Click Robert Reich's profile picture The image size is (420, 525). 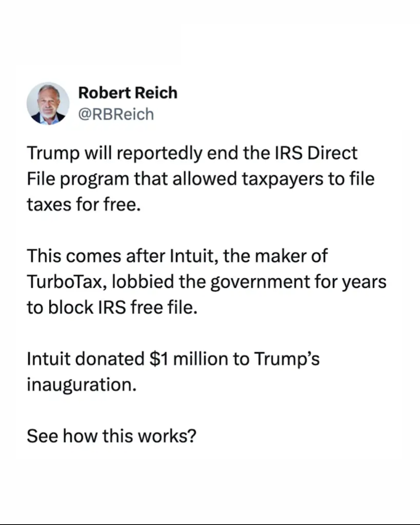point(48,103)
